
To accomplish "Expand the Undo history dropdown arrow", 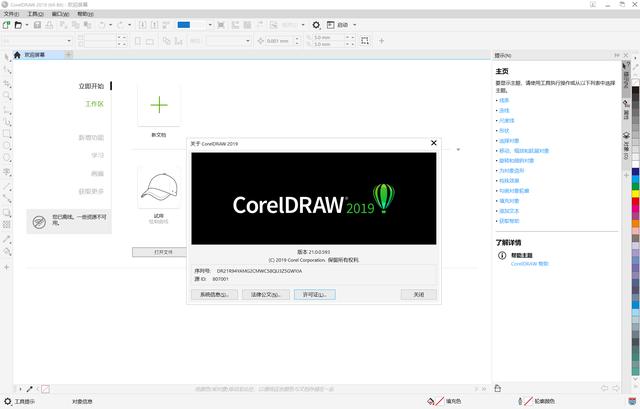I will (x=111, y=25).
